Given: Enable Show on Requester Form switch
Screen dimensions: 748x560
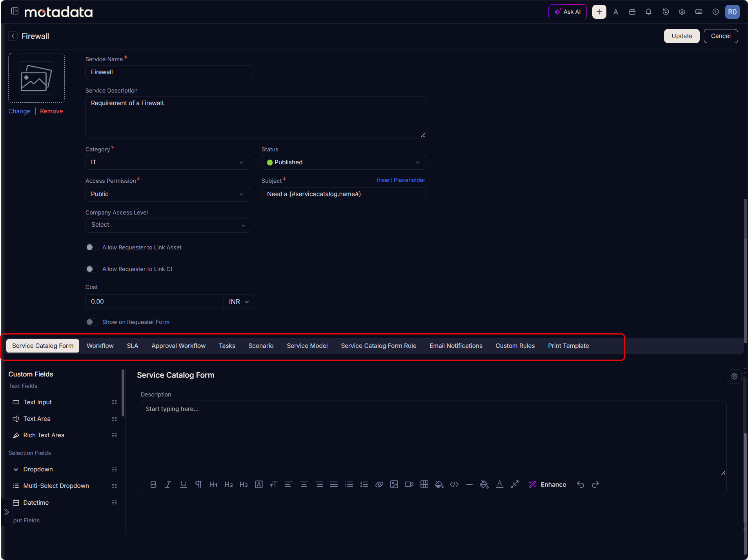Looking at the screenshot, I should (x=92, y=322).
